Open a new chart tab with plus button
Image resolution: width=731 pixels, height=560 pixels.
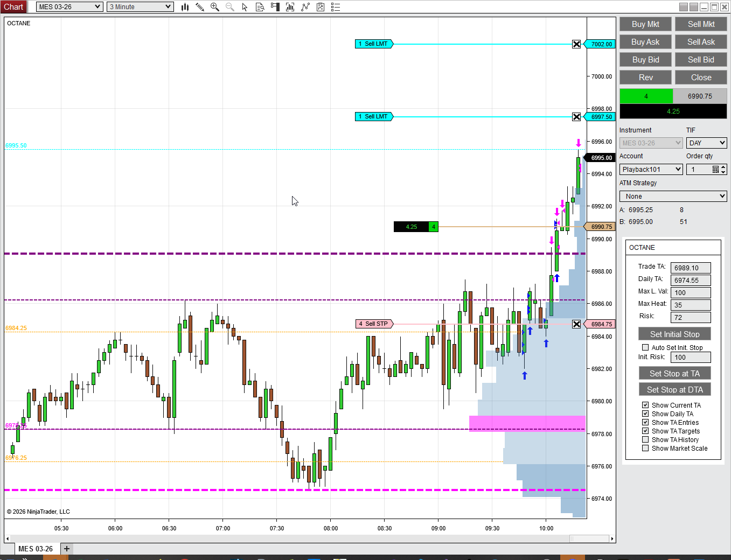(66, 548)
